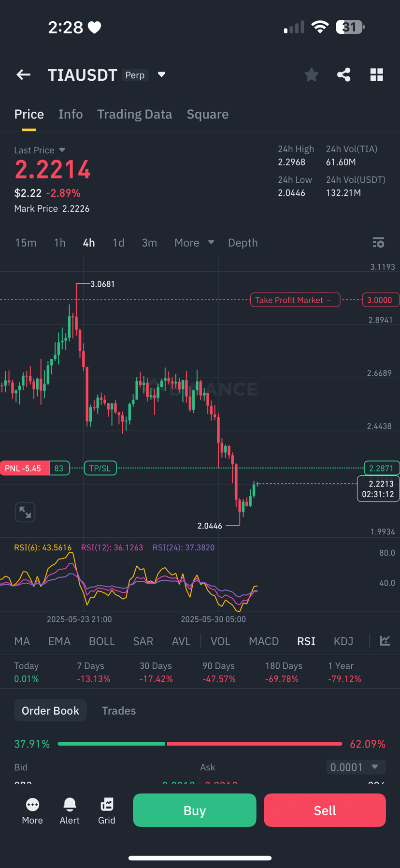Screen dimensions: 400x868
Task: Toggle the SAR indicator
Action: point(143,641)
